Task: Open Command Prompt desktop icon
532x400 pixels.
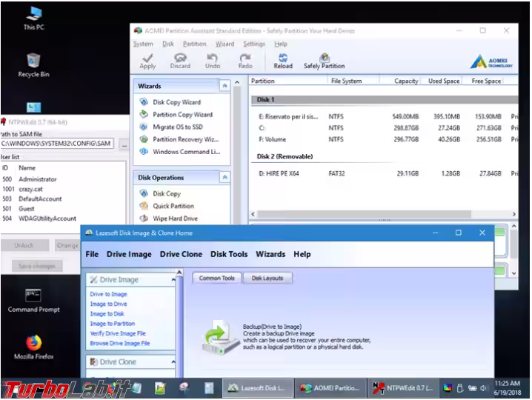Action: click(x=33, y=301)
